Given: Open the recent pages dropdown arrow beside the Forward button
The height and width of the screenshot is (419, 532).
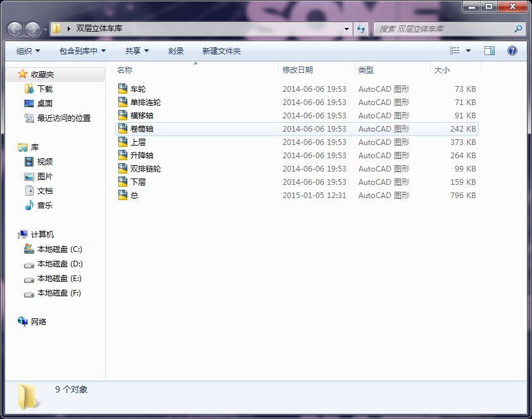Looking at the screenshot, I should [x=45, y=30].
